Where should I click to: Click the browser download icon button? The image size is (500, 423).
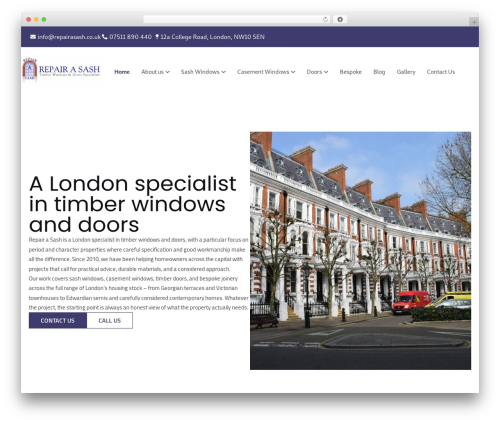(340, 20)
